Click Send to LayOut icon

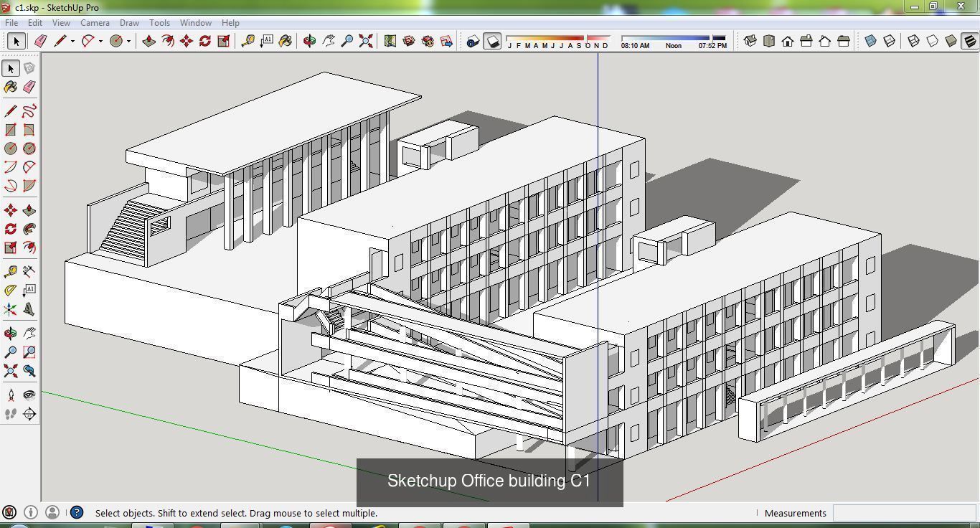click(446, 41)
